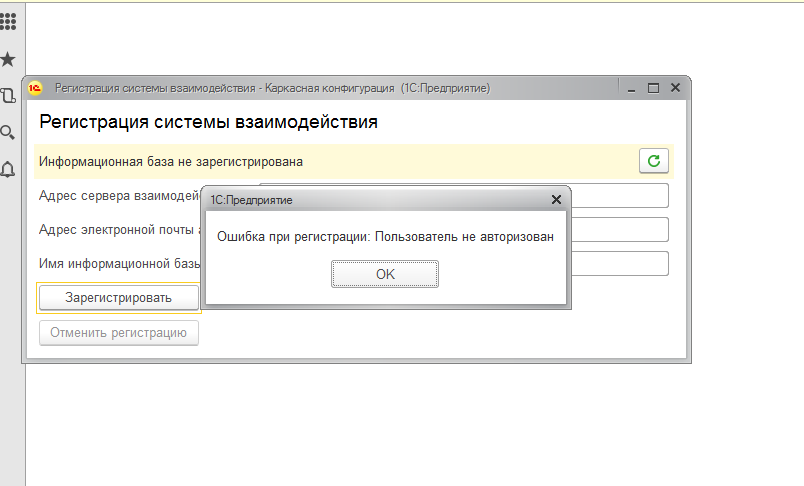Viewport: 804px width, 486px height.
Task: Open notifications bell in left sidebar
Action: tap(8, 169)
